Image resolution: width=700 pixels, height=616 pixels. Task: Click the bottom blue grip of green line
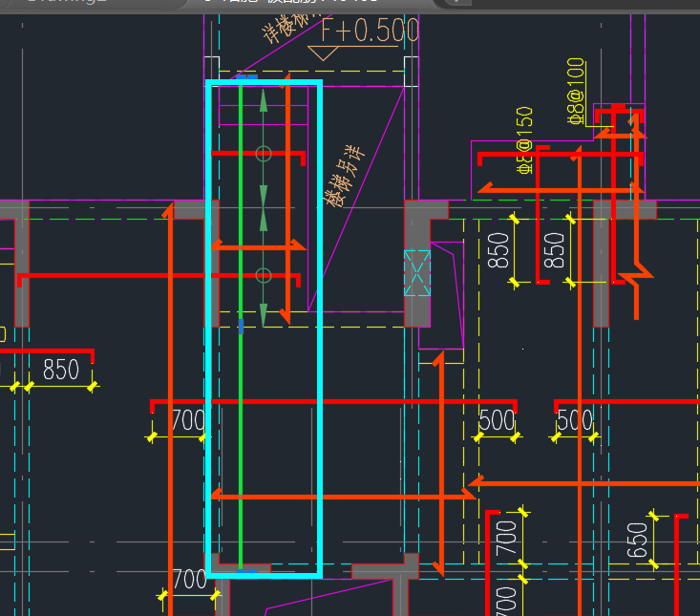tap(246, 571)
